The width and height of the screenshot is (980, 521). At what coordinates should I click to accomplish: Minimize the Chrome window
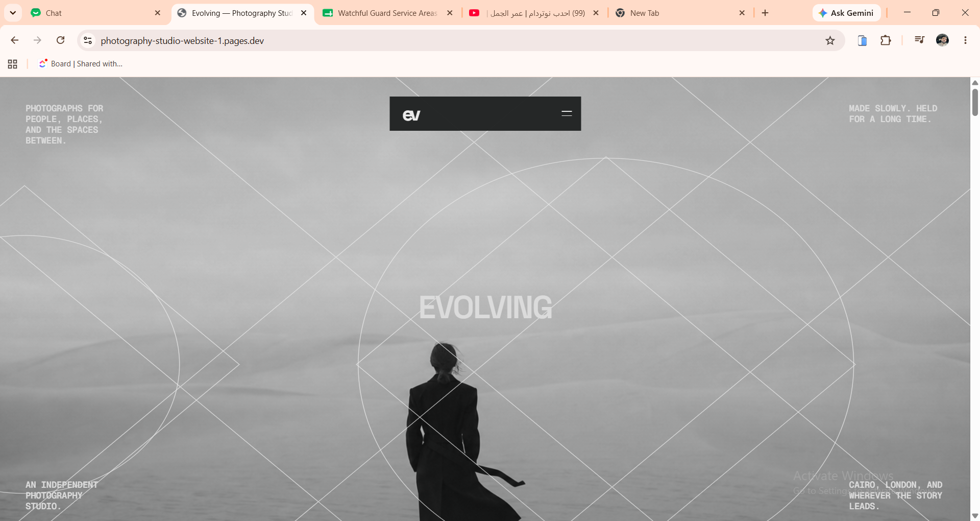907,13
